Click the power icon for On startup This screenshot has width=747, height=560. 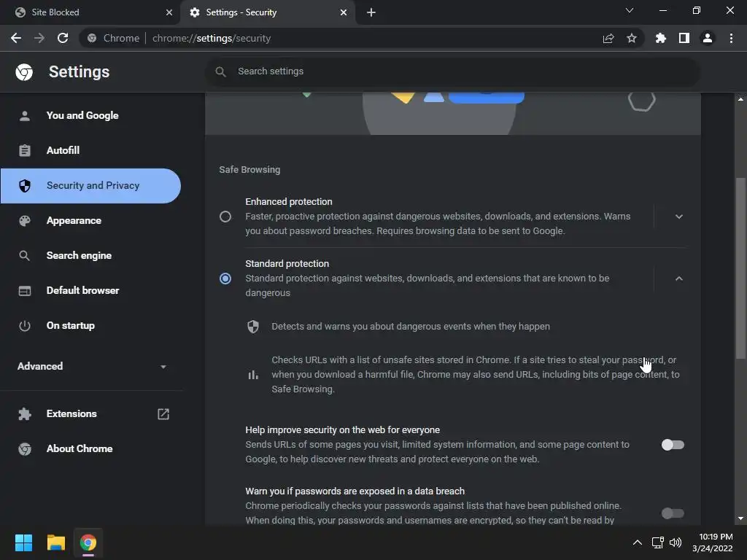point(25,326)
